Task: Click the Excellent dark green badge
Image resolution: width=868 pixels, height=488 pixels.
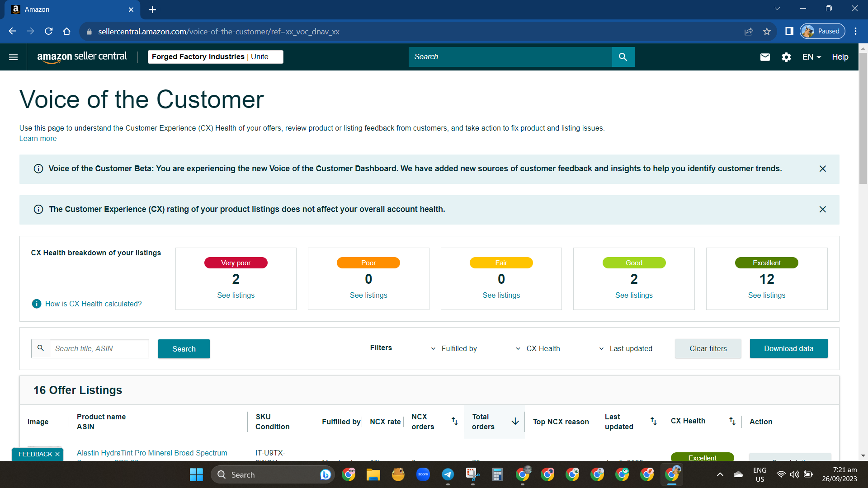Action: [767, 263]
